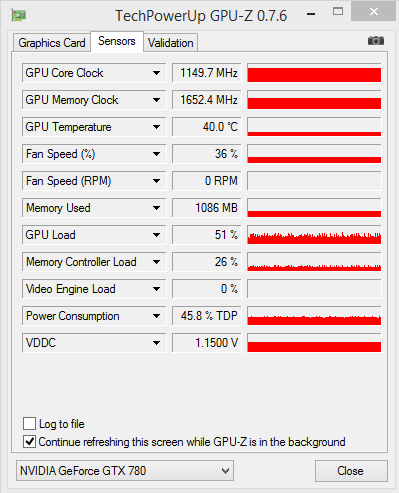
Task: Open the Validation tab
Action: 171,43
